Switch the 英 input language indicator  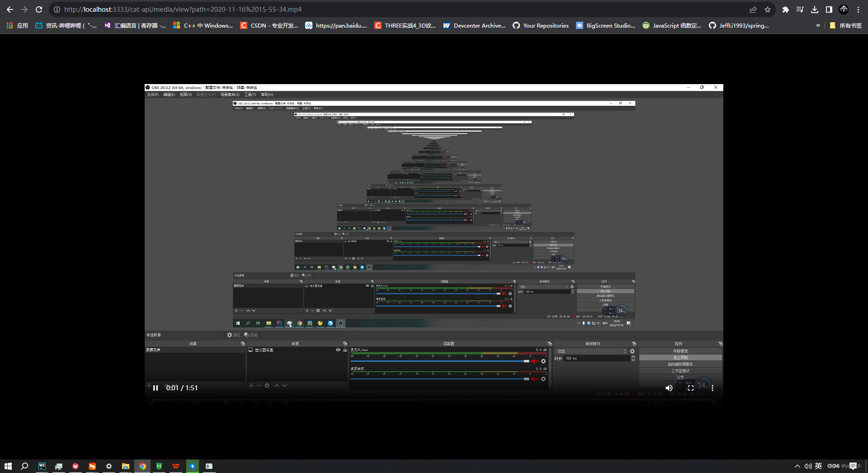coord(818,466)
